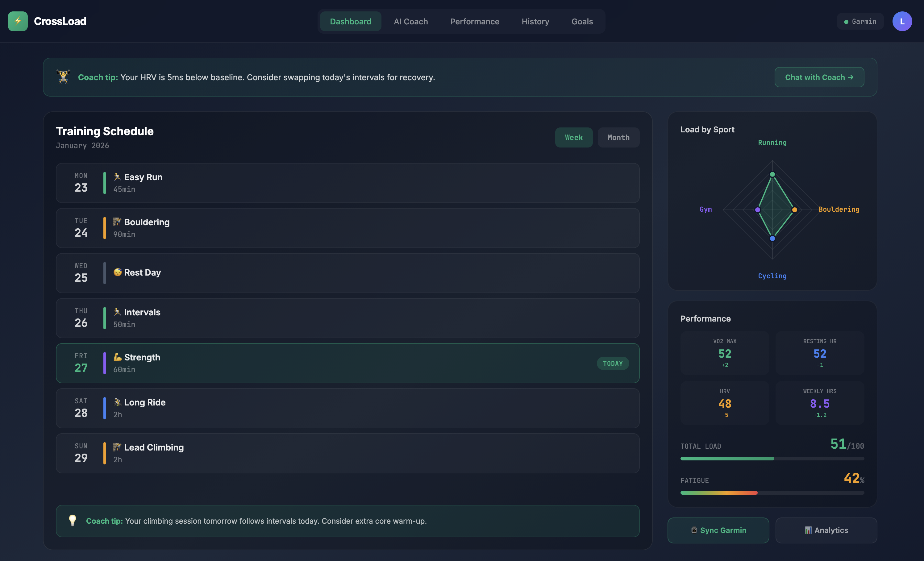Enable Week view in Training Schedule

pyautogui.click(x=574, y=137)
